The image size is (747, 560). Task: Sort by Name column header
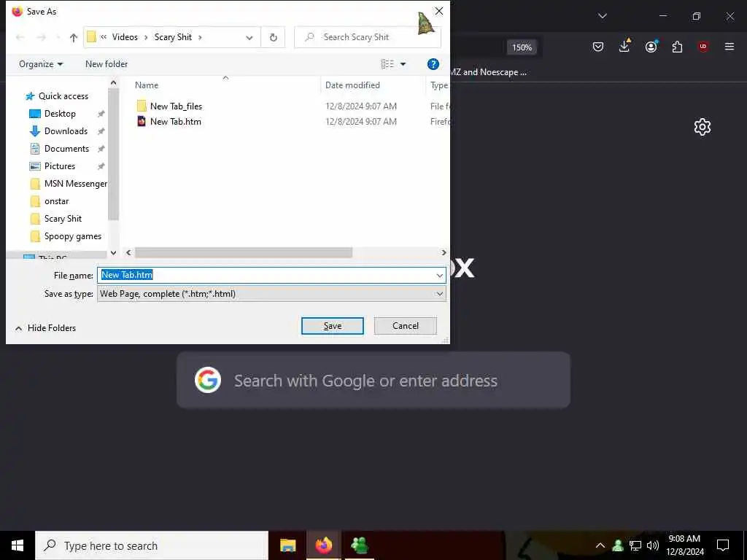pos(147,85)
